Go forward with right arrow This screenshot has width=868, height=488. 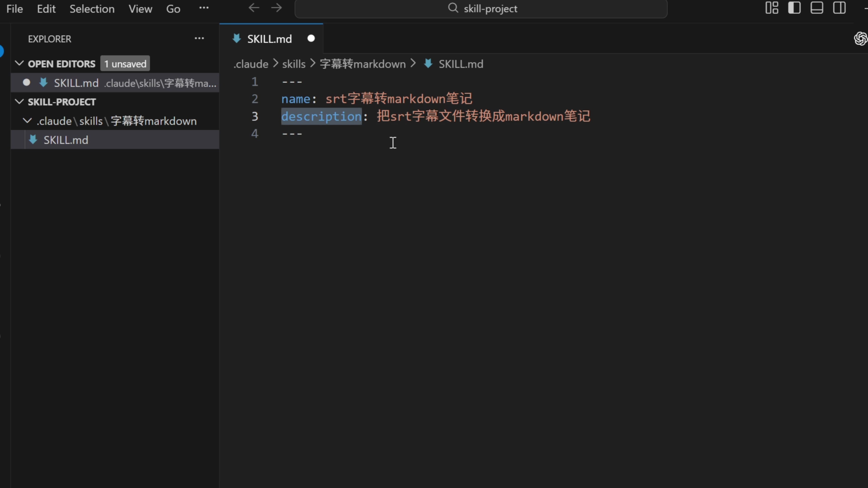point(276,8)
